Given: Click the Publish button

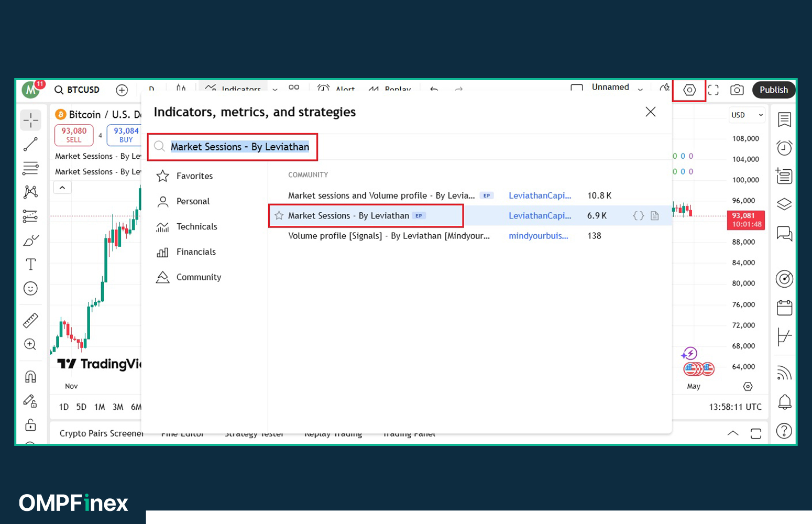Looking at the screenshot, I should (x=774, y=90).
